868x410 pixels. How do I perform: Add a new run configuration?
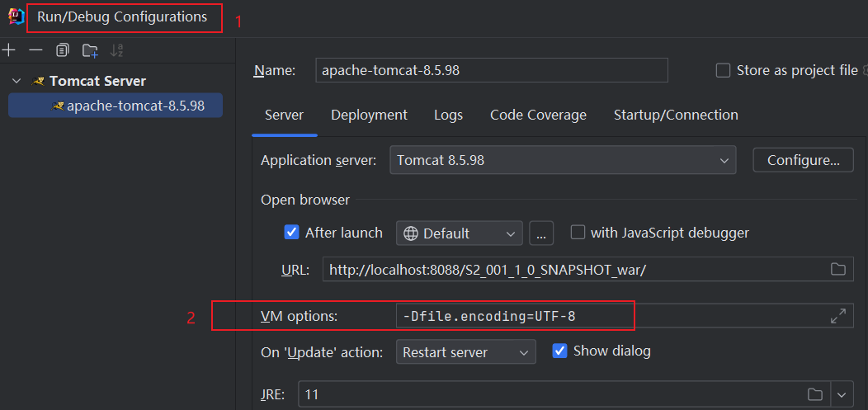tap(9, 50)
